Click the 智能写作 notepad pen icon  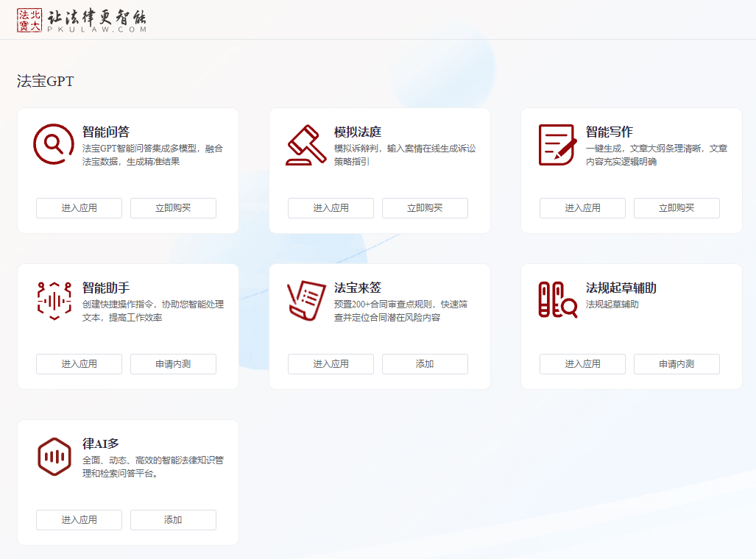tap(557, 145)
